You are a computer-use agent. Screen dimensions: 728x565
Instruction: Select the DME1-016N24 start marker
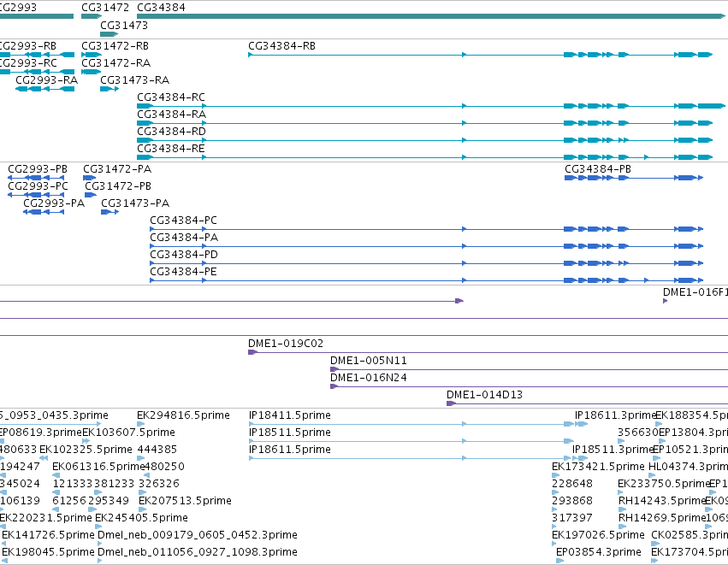pos(334,387)
